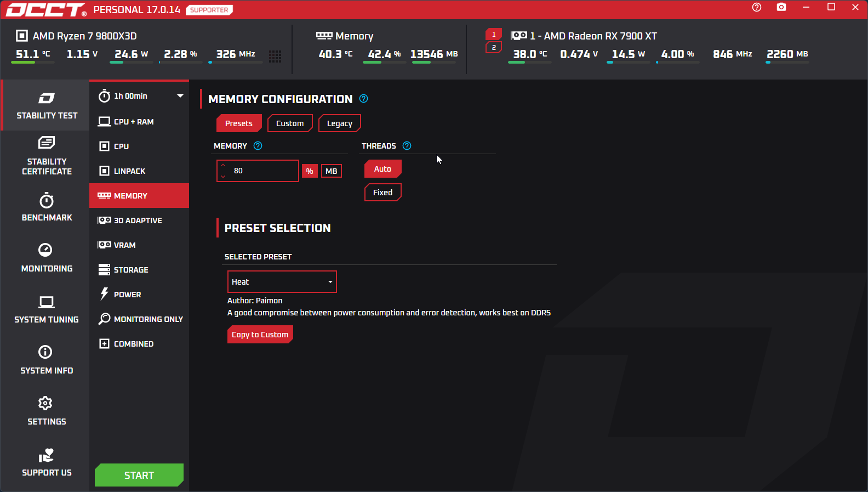Set threads mode to Auto

[382, 169]
